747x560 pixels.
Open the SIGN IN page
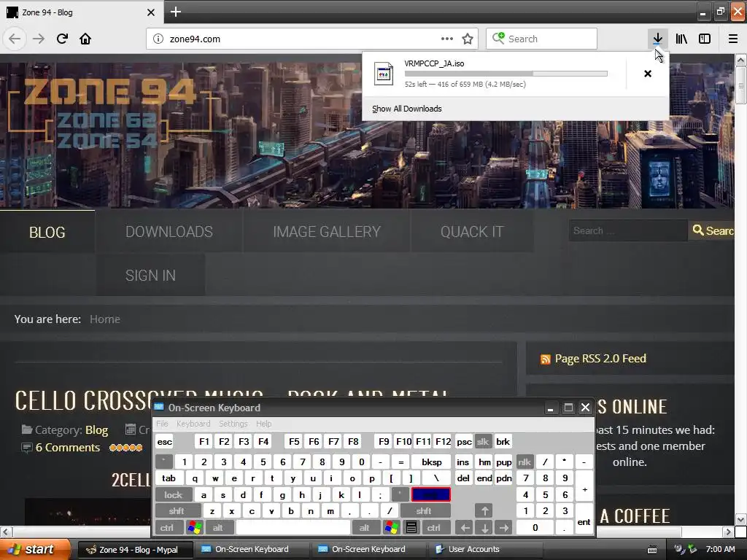pos(150,275)
